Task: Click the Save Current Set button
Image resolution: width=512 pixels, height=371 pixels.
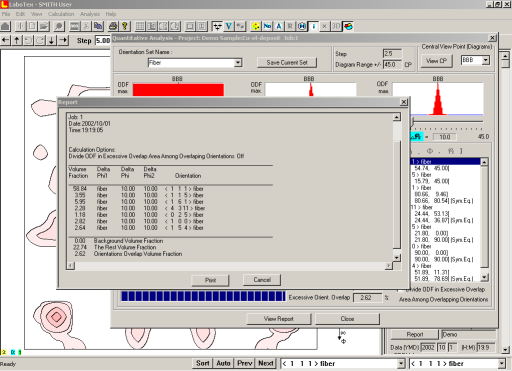Action: tap(287, 62)
